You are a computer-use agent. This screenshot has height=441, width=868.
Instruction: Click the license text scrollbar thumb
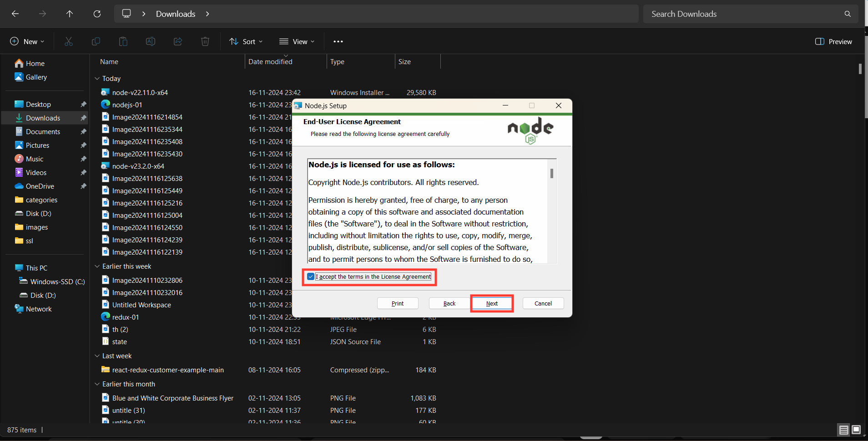click(552, 173)
